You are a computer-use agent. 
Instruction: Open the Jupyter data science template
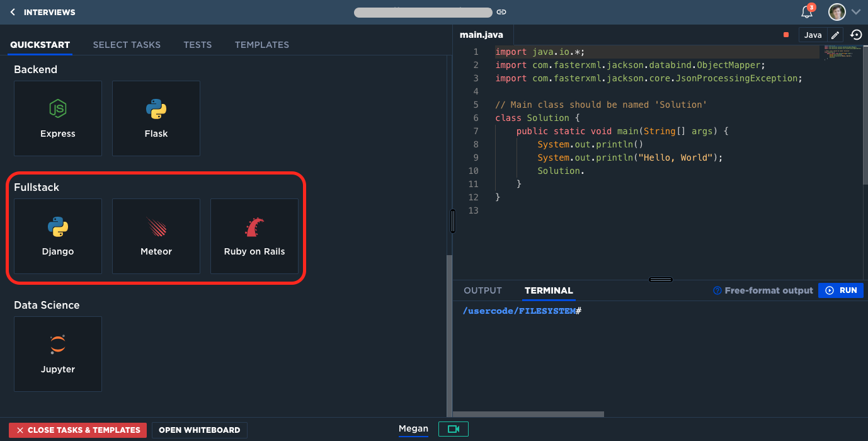[x=58, y=354]
